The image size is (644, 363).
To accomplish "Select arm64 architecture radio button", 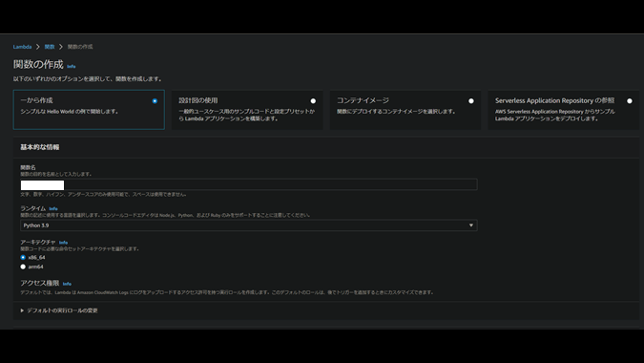I will [x=23, y=267].
